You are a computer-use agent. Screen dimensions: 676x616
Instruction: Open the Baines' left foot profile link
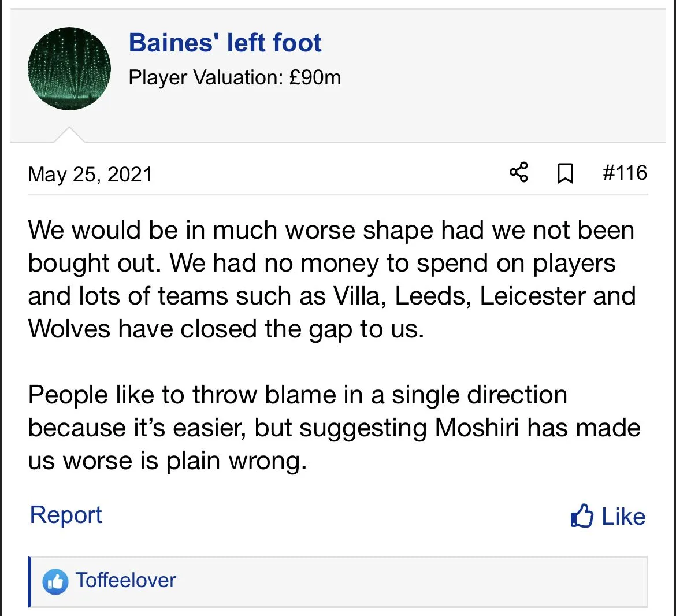point(225,43)
